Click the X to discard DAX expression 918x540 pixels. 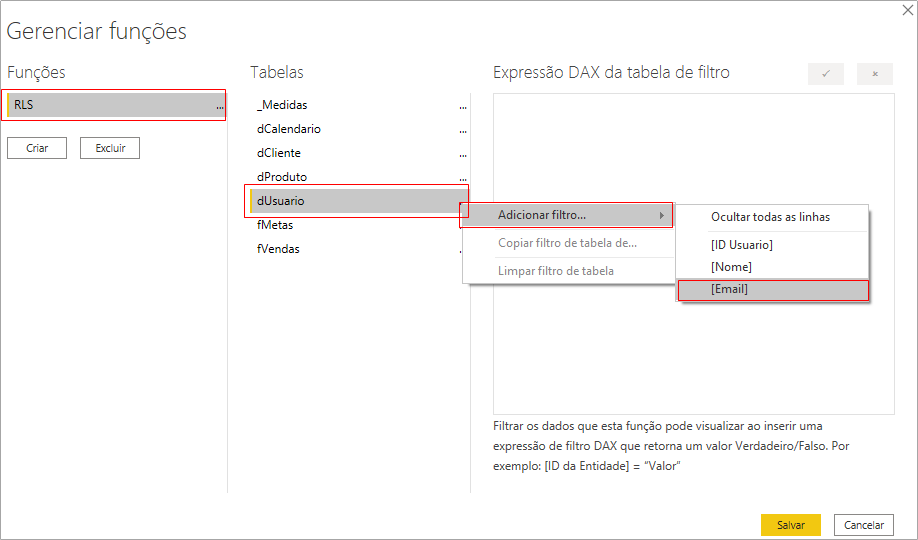pyautogui.click(x=875, y=74)
